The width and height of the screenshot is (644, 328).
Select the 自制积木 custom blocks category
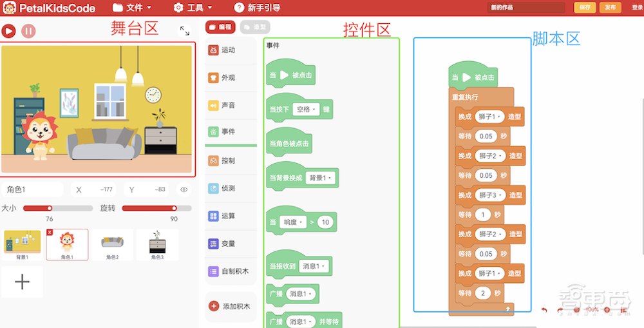click(x=231, y=271)
